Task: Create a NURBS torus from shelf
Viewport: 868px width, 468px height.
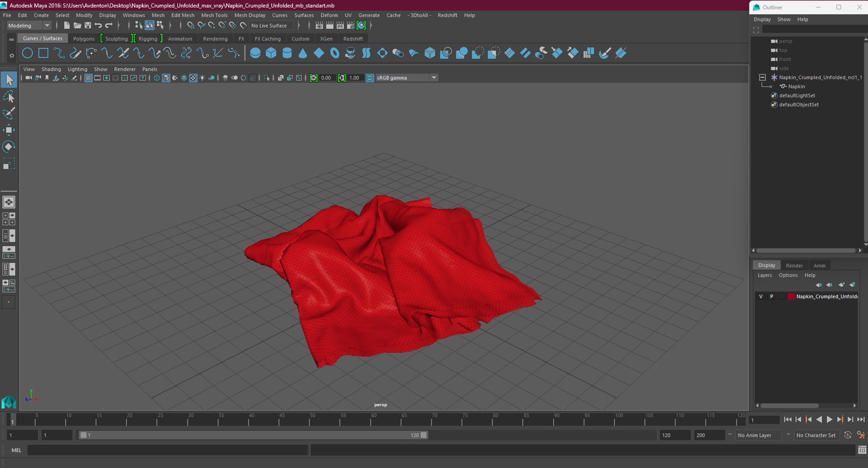Action: (x=335, y=53)
